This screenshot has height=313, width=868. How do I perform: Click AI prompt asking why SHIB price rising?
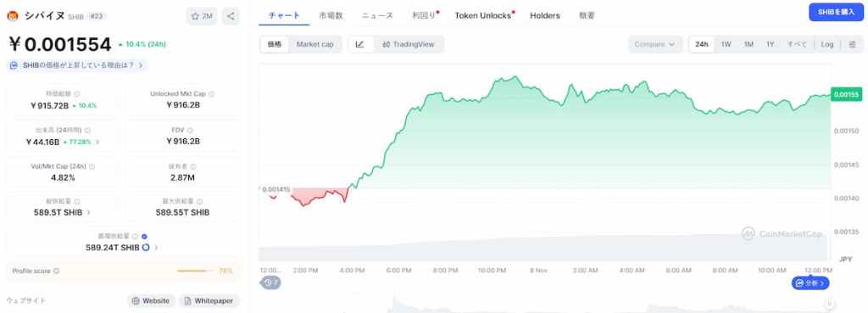(76, 65)
